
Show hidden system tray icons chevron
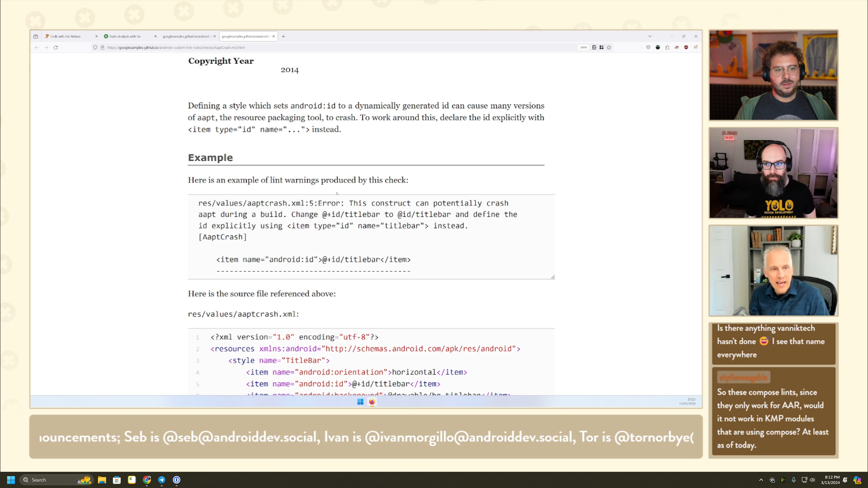pyautogui.click(x=761, y=480)
